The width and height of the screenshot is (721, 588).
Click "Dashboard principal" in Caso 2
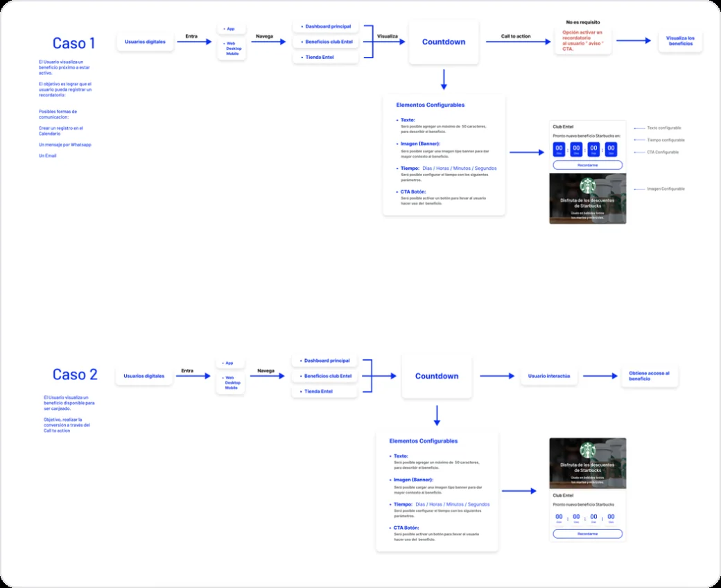324,361
